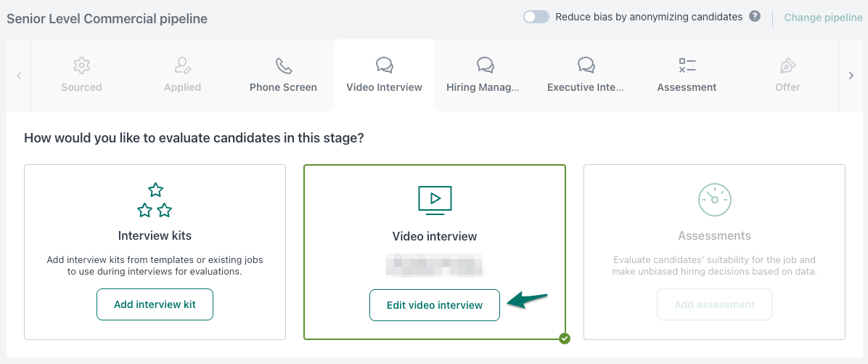The width and height of the screenshot is (868, 364).
Task: Click the video interview play icon
Action: 435,199
